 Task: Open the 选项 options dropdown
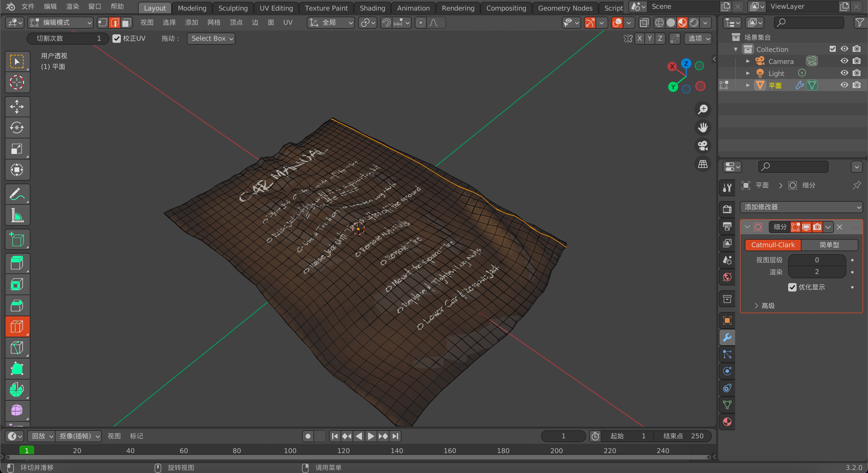coord(698,38)
